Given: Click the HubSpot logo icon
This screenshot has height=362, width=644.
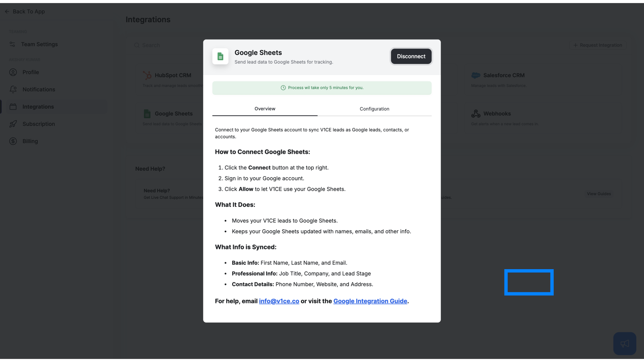Looking at the screenshot, I should tap(147, 75).
